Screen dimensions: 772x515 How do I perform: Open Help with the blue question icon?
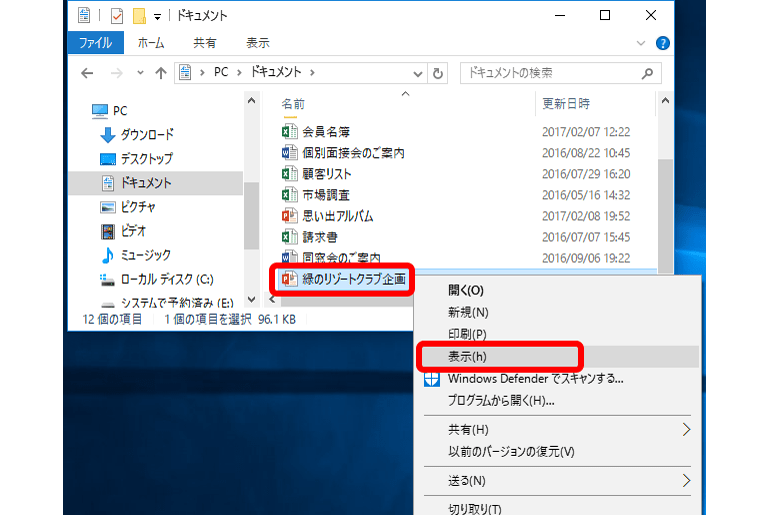pos(663,43)
